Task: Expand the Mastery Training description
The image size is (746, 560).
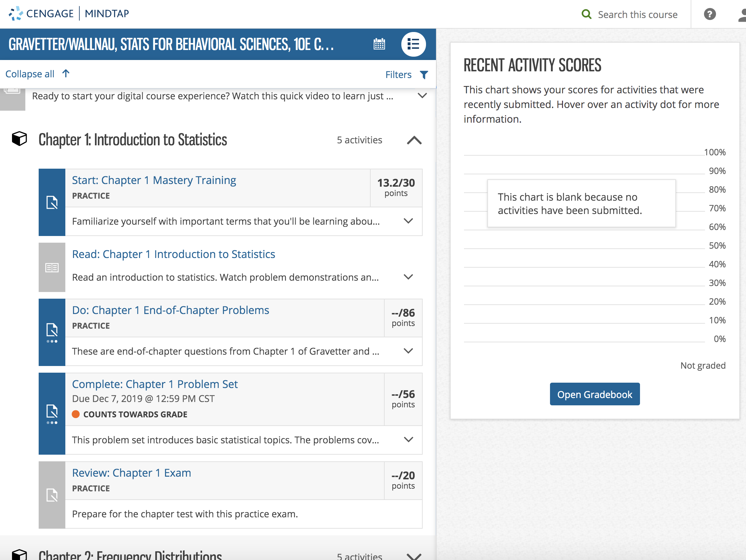Action: click(408, 221)
